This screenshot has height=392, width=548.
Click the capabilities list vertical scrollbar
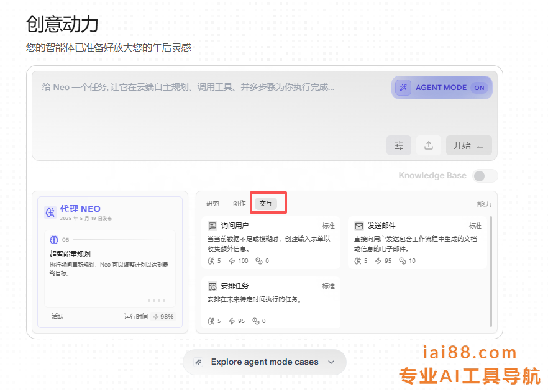[x=491, y=271]
